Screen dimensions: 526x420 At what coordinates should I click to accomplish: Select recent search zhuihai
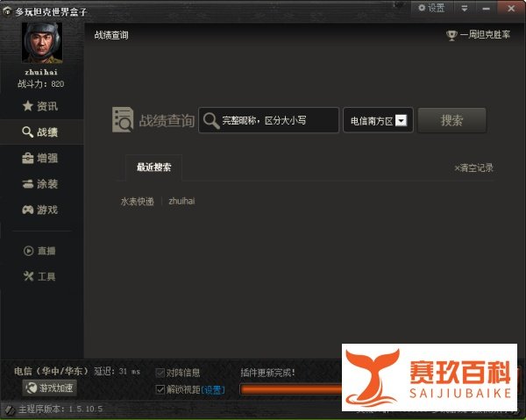point(181,201)
